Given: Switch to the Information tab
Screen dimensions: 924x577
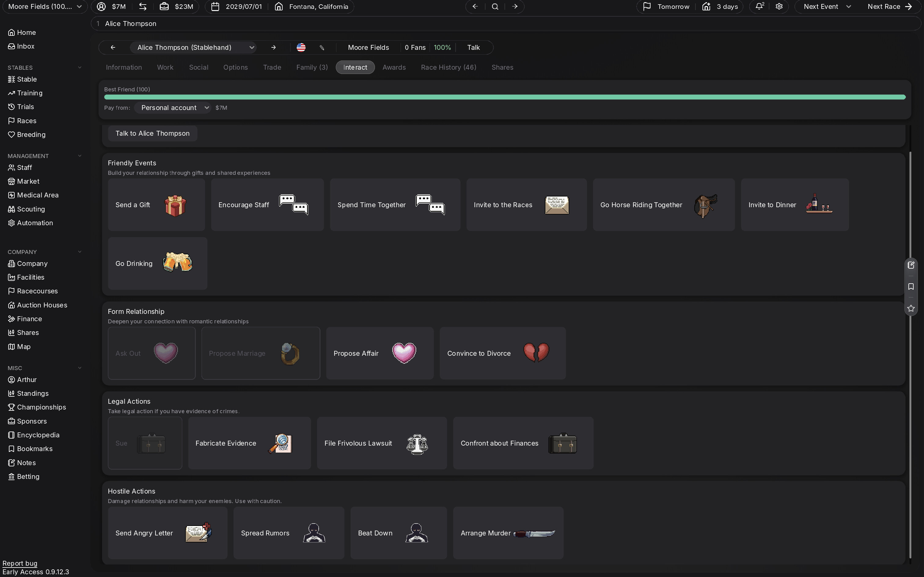Looking at the screenshot, I should coord(124,67).
